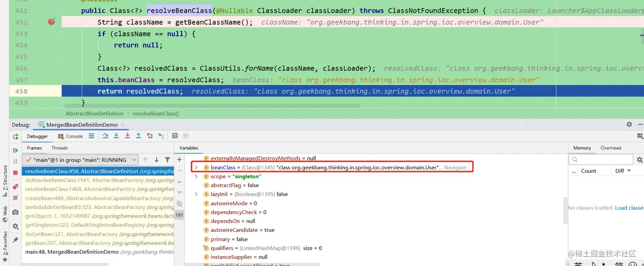Click the breakpoint marker on line 452
The width and height of the screenshot is (644, 266).
[x=52, y=22]
